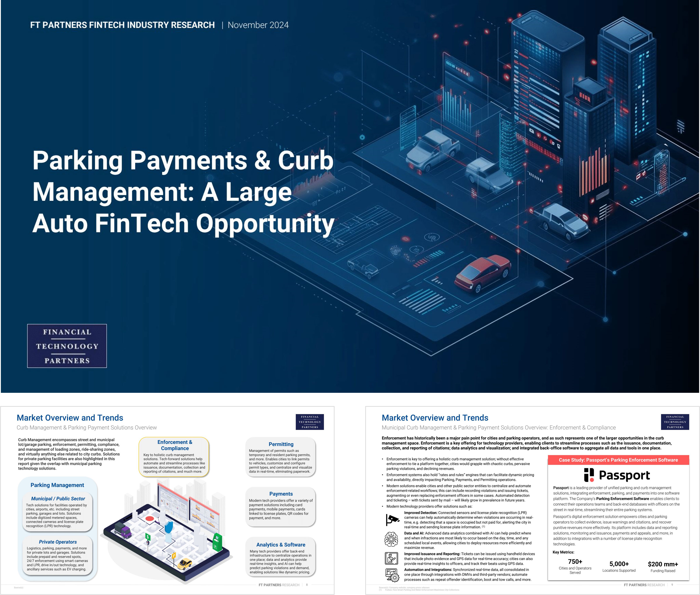Open the Payments card on slide 8
The width and height of the screenshot is (700, 595).
[281, 507]
